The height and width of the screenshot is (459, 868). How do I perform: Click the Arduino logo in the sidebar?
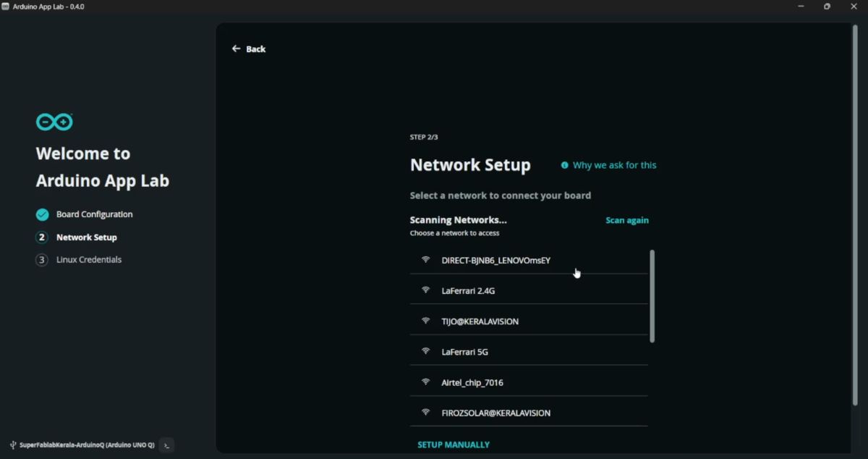pos(54,122)
